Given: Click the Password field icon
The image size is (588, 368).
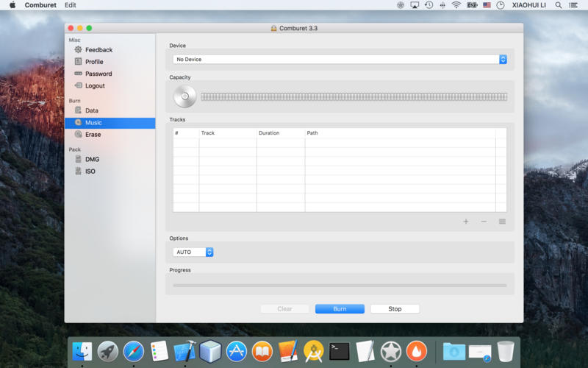Looking at the screenshot, I should [78, 74].
